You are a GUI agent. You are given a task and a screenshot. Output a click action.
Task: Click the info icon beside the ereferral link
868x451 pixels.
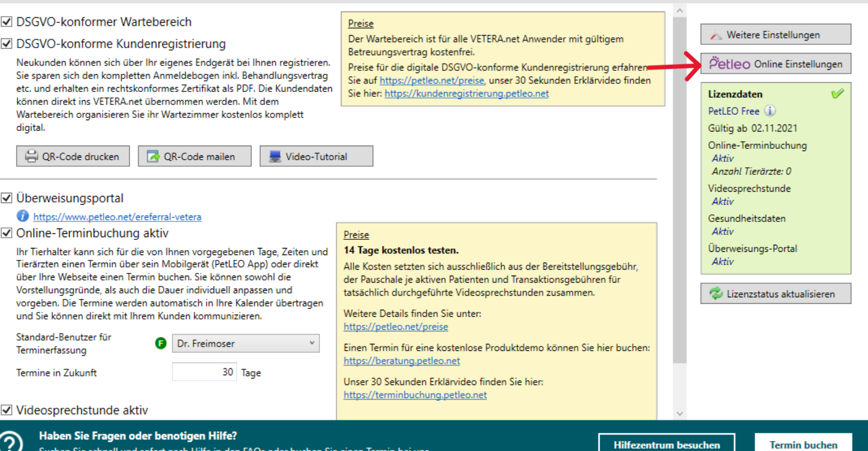click(23, 215)
